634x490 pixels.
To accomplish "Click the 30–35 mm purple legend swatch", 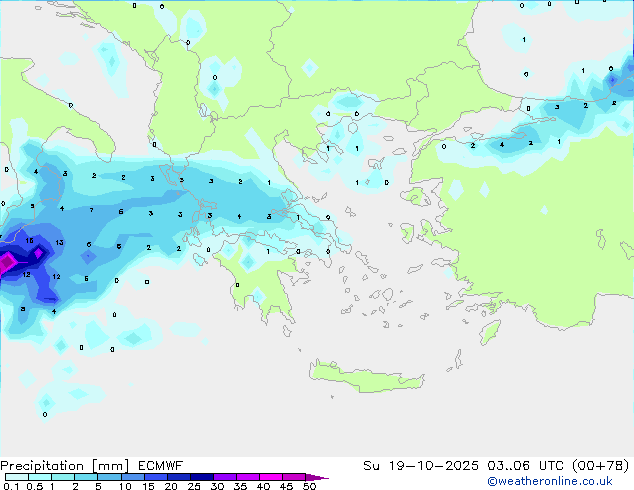I will coord(224,477).
